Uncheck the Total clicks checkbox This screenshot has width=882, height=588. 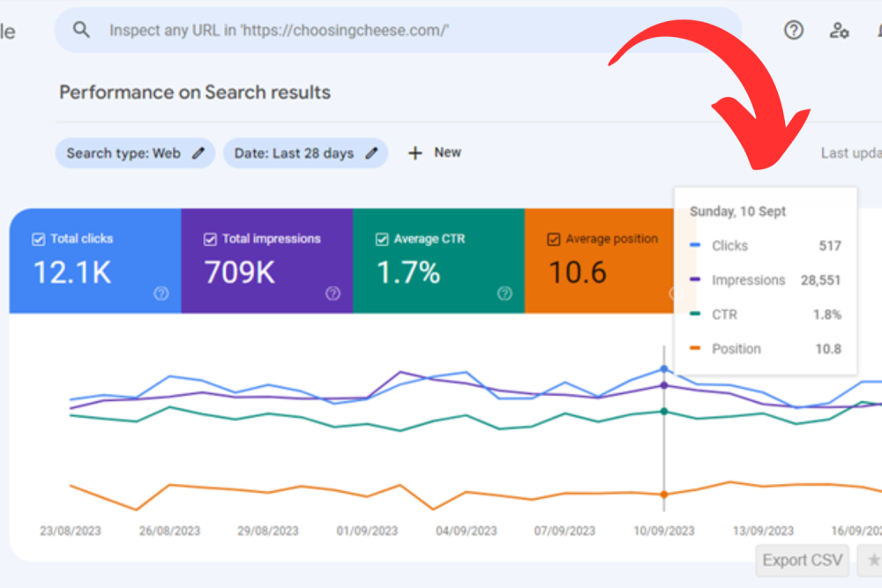coord(38,239)
